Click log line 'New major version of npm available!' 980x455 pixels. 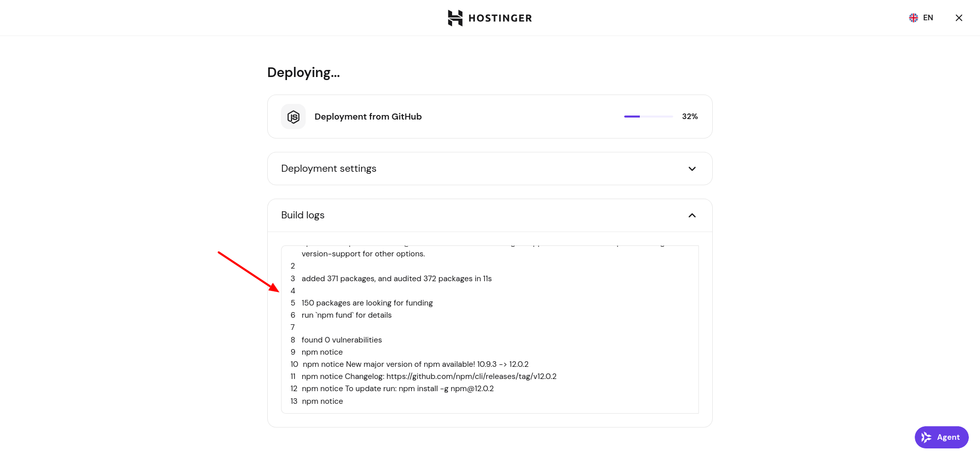coord(416,364)
